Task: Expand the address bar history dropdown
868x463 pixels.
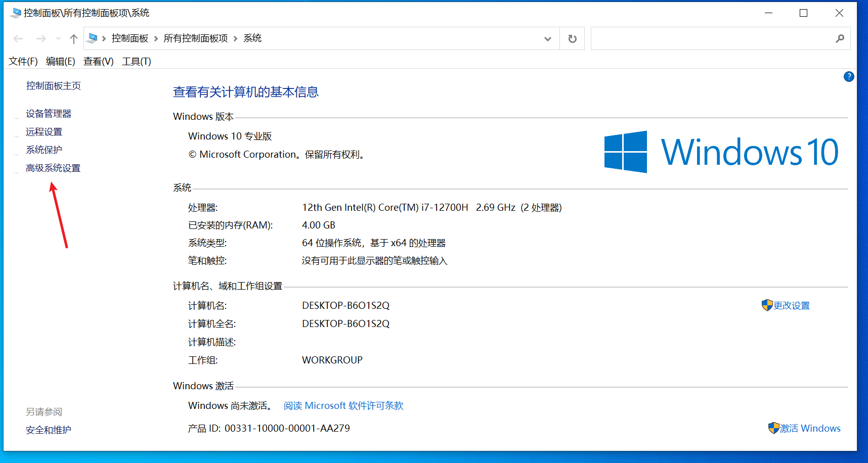Action: [547, 39]
